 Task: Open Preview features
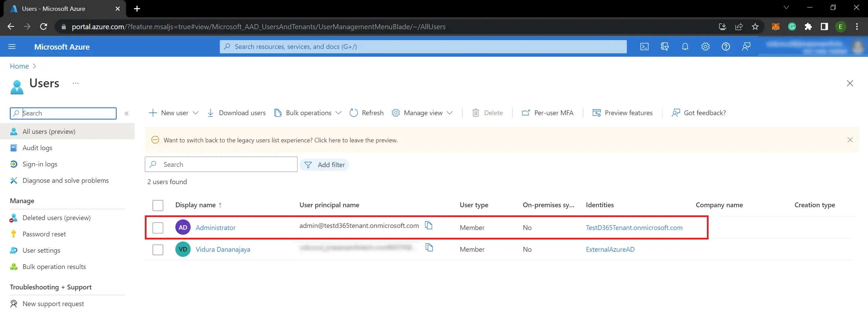point(622,113)
